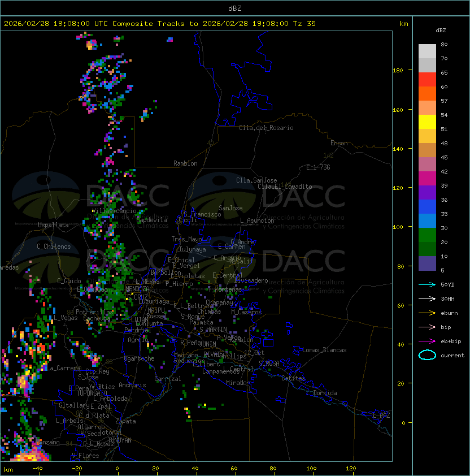The height and width of the screenshot is (476, 470).
Task: Click the '50YD' legend label
Action: (447, 285)
